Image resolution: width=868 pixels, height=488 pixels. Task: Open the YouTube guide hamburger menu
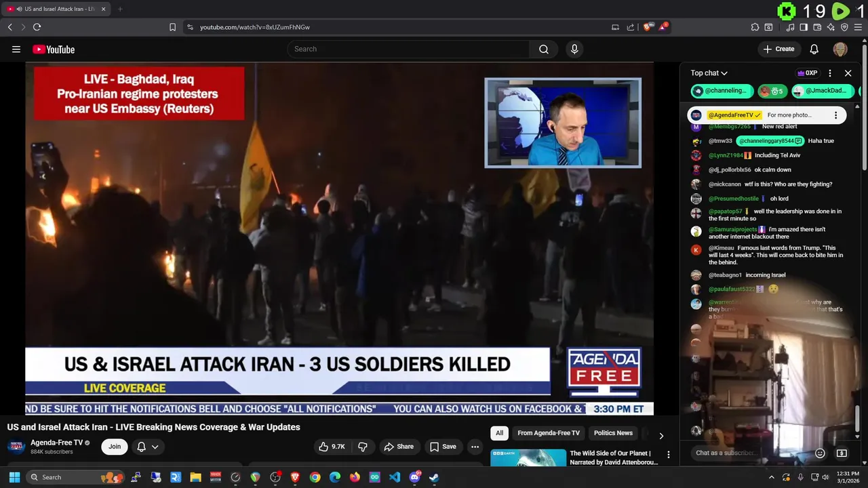point(16,49)
